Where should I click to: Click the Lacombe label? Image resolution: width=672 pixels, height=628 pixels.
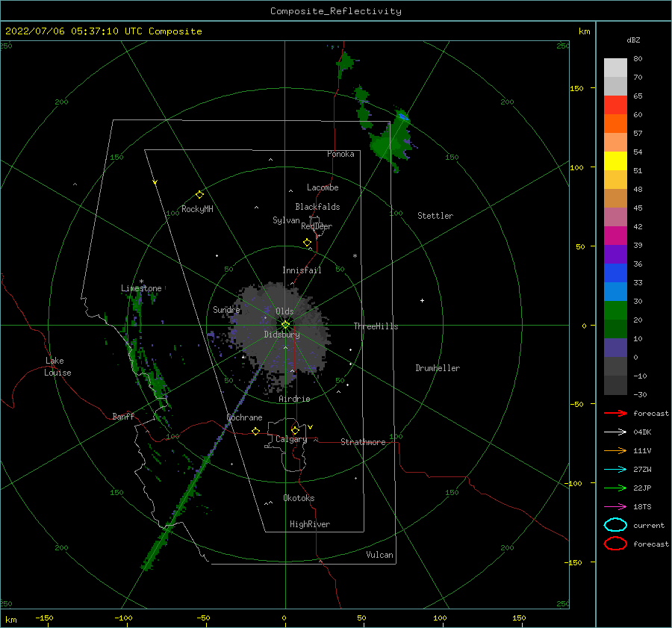tap(323, 187)
